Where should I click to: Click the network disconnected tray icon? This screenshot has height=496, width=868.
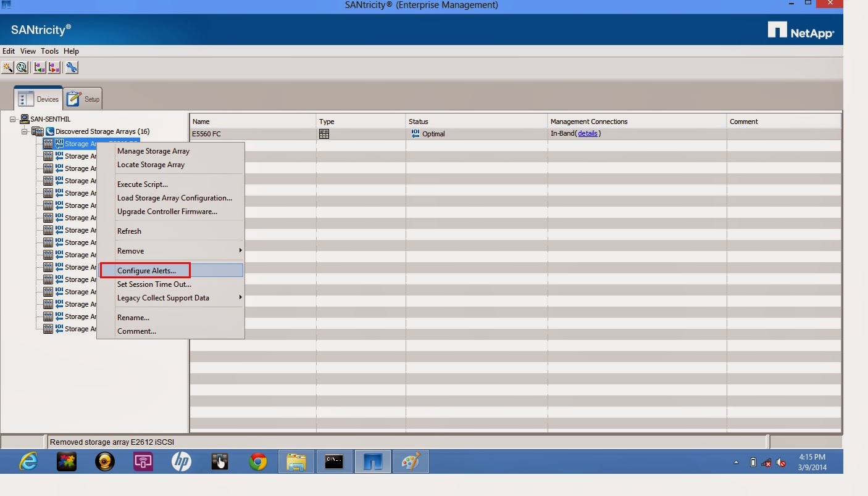point(767,462)
